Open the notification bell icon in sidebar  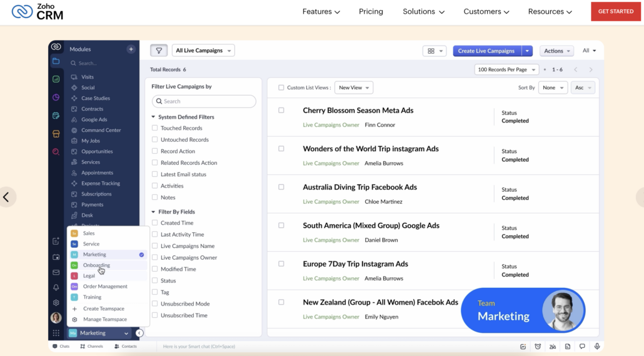tap(56, 287)
